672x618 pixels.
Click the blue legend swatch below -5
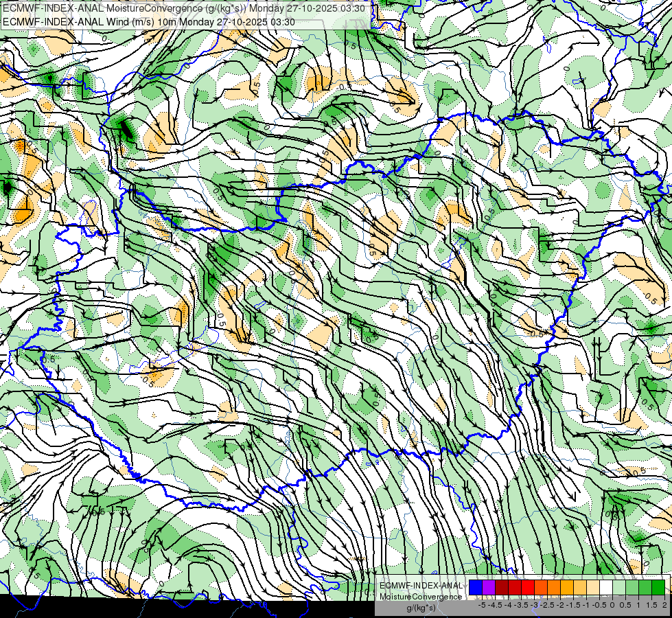point(476,587)
